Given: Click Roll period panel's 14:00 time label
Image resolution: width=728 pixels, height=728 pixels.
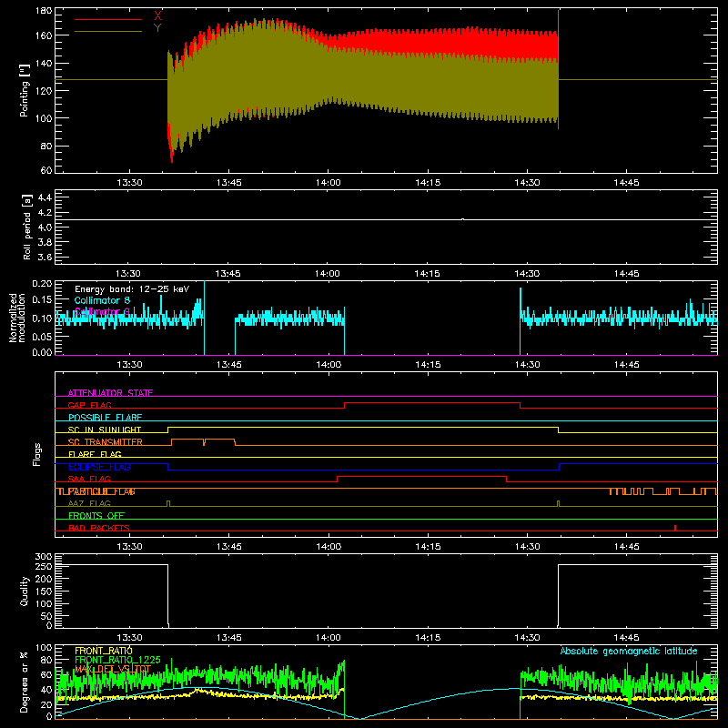Looking at the screenshot, I should coord(328,274).
